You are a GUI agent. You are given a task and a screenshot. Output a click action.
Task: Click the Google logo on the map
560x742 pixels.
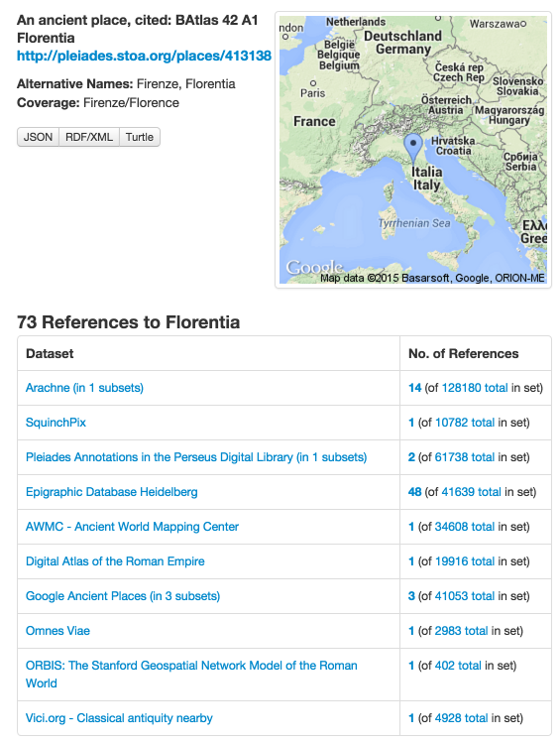[314, 268]
